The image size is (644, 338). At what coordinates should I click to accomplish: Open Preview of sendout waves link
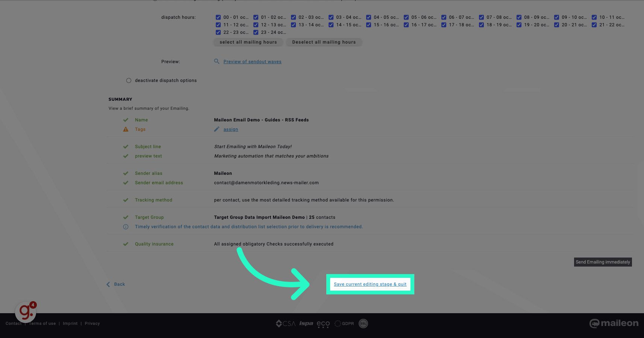252,62
